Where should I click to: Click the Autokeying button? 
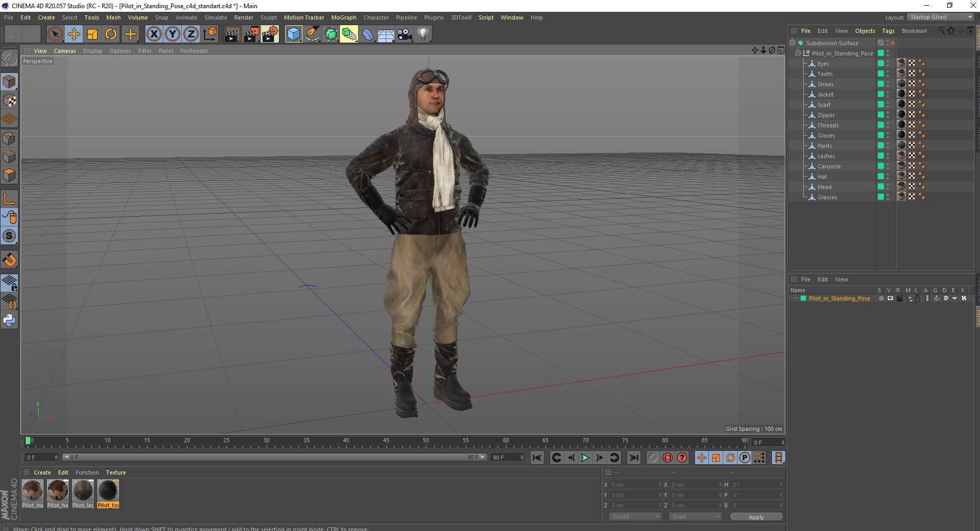tap(667, 458)
